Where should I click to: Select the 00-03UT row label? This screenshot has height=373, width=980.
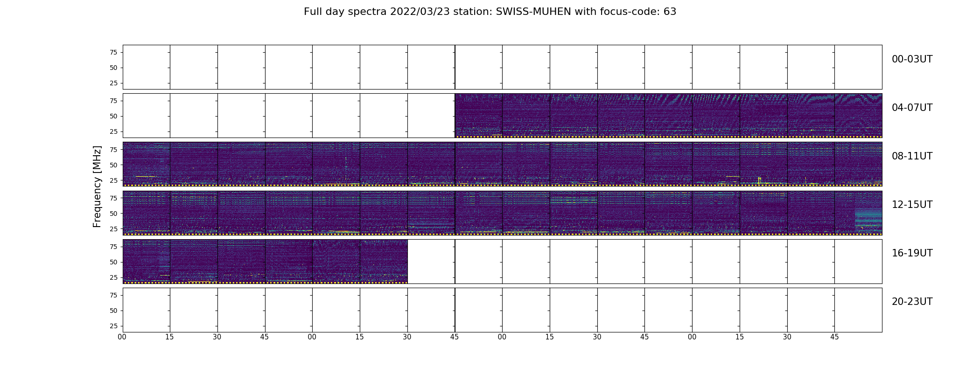tap(912, 59)
